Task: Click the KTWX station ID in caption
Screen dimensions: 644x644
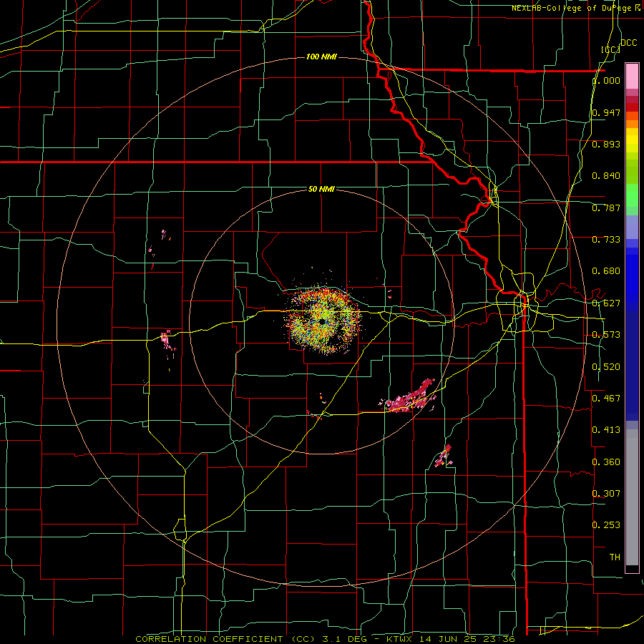Action: click(399, 639)
